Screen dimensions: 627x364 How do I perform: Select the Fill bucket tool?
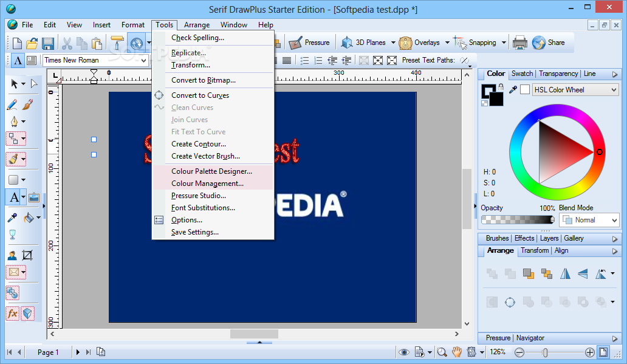pos(29,217)
